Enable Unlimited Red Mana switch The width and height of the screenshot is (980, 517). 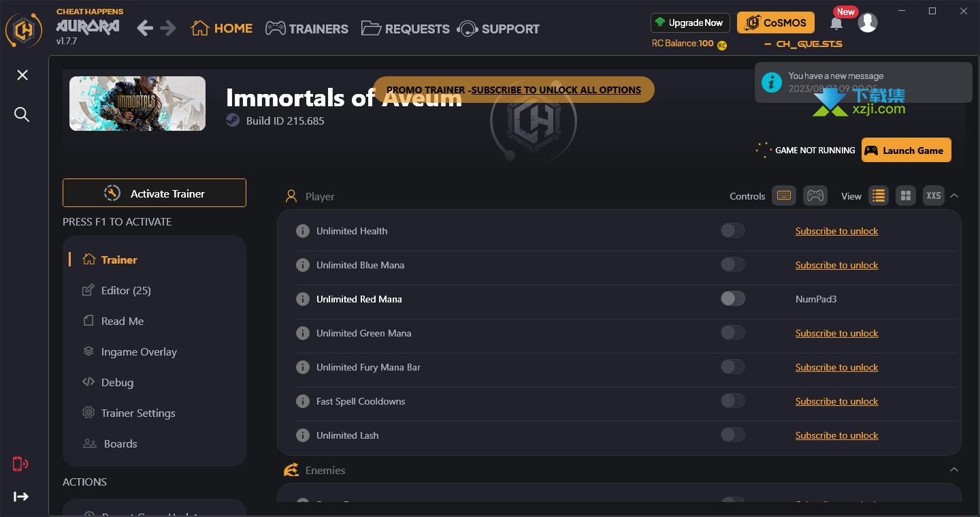pyautogui.click(x=733, y=298)
